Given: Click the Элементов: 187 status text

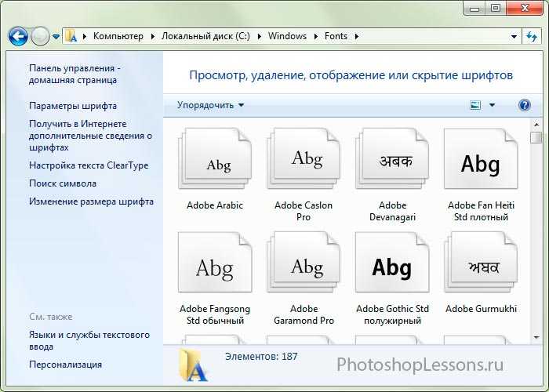Looking at the screenshot, I should [261, 356].
